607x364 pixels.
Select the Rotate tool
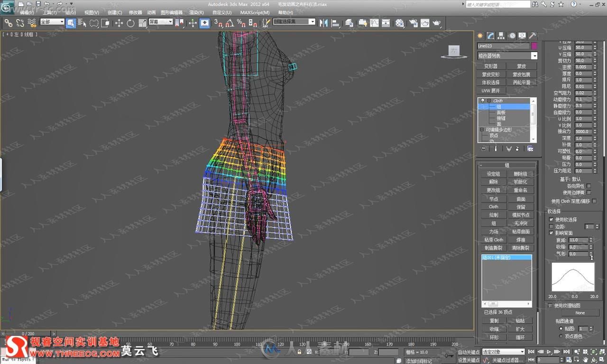[x=130, y=23]
